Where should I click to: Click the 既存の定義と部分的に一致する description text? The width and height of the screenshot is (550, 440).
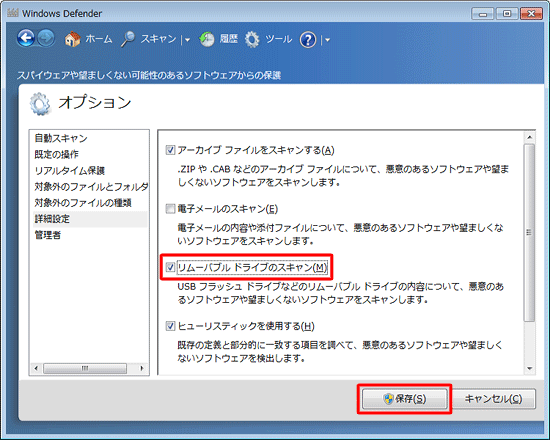340,352
